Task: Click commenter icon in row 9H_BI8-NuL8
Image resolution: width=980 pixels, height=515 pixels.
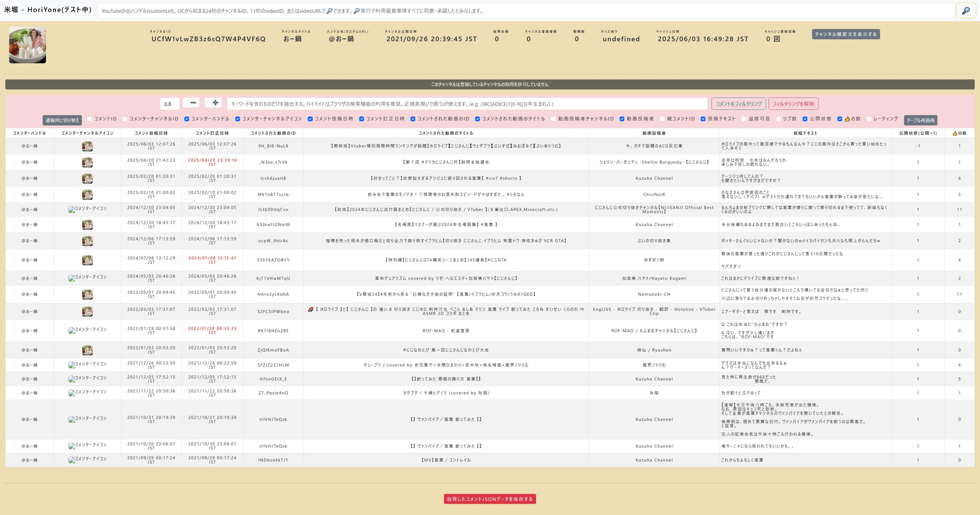Action: click(87, 146)
